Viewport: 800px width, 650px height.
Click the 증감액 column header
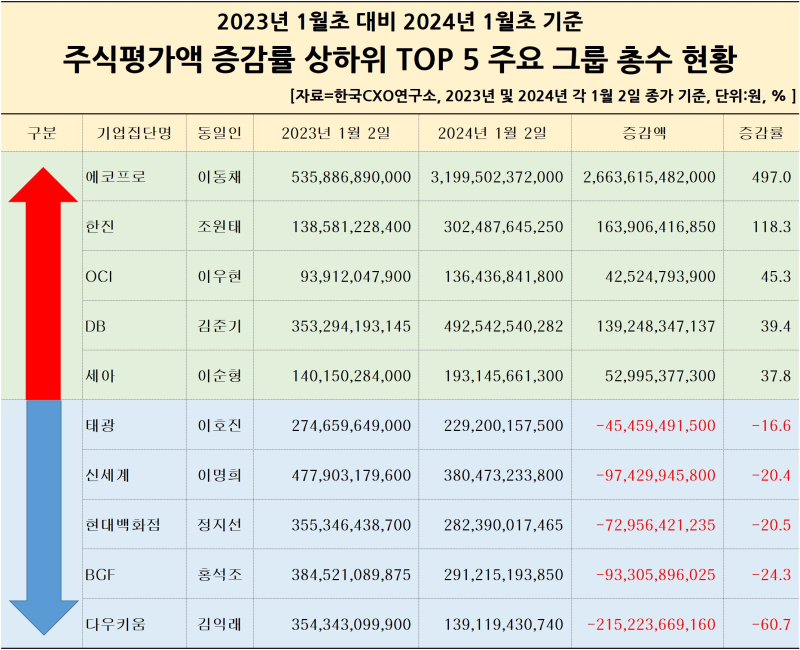tap(647, 133)
